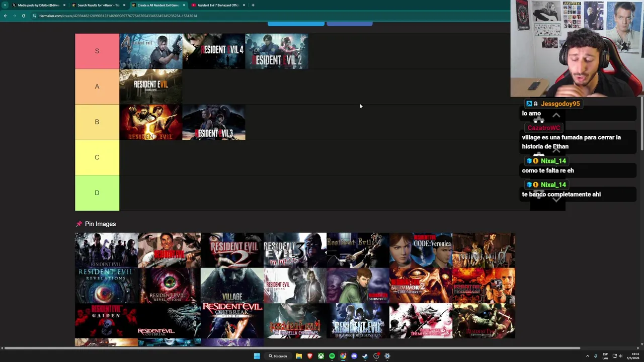This screenshot has width=644, height=362.
Task: Open the system tray volume control
Action: [620, 356]
